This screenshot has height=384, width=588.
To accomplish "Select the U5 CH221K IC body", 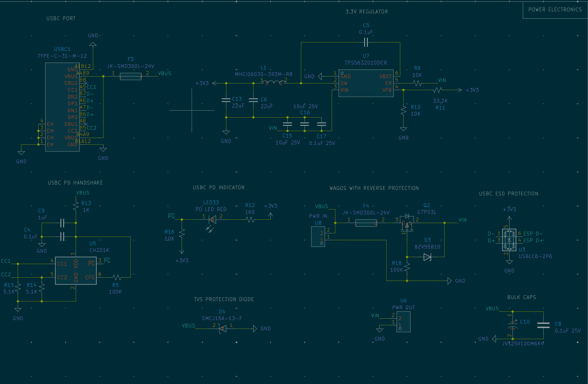I will pyautogui.click(x=76, y=271).
